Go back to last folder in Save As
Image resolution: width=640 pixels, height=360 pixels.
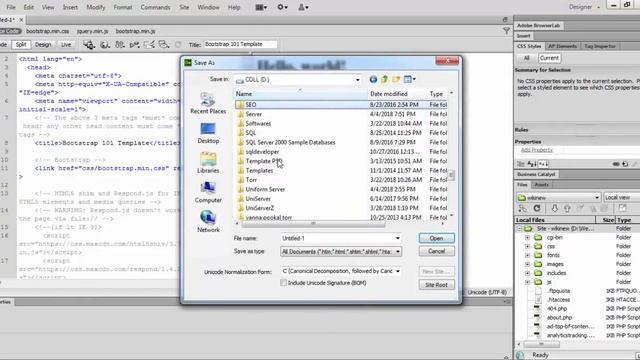click(373, 80)
